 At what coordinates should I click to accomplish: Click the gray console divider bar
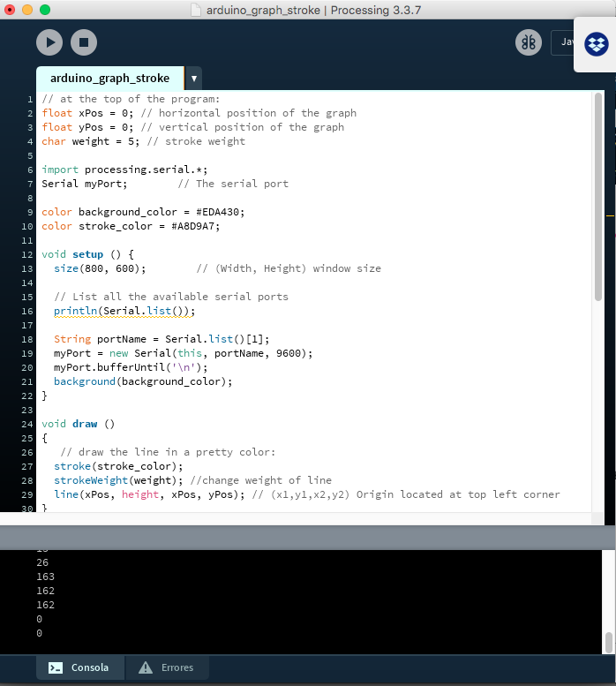point(308,538)
